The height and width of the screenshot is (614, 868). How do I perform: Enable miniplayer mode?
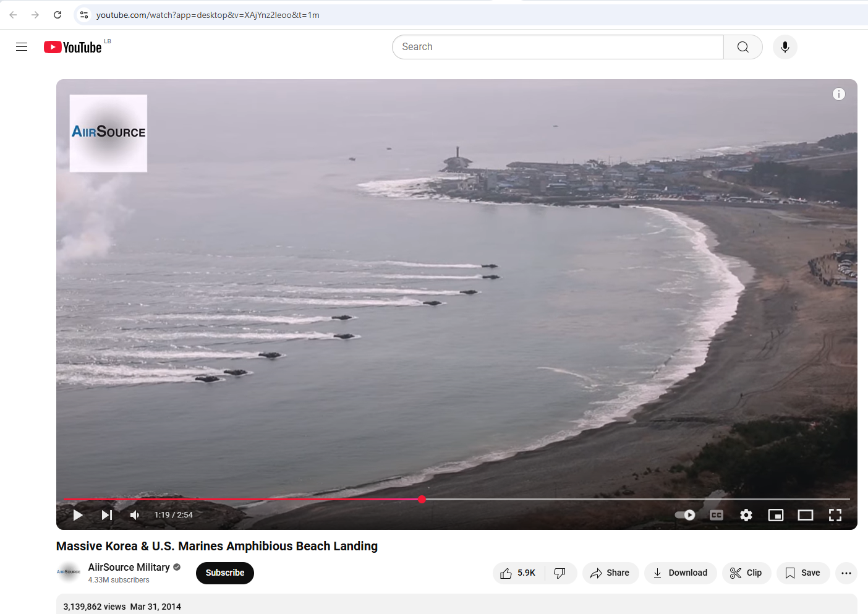[x=776, y=515]
